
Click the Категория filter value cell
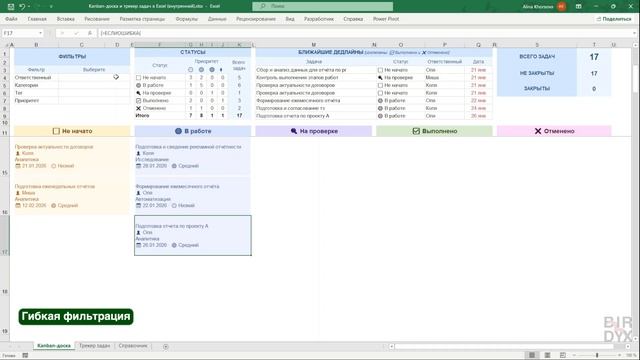94,85
